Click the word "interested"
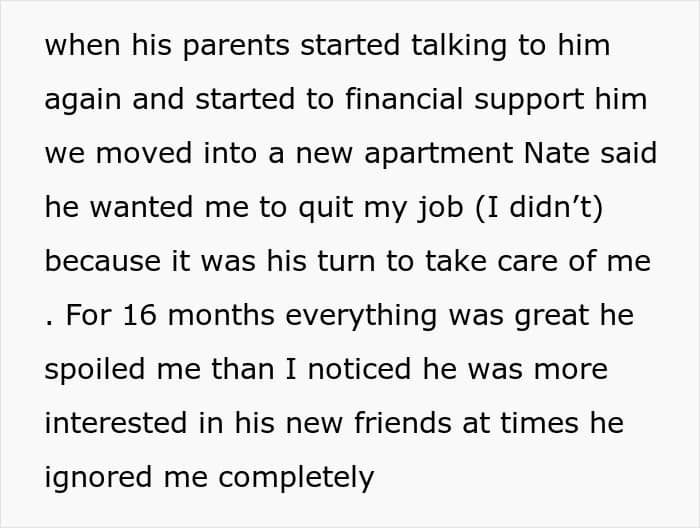This screenshot has width=700, height=528. click(x=116, y=423)
